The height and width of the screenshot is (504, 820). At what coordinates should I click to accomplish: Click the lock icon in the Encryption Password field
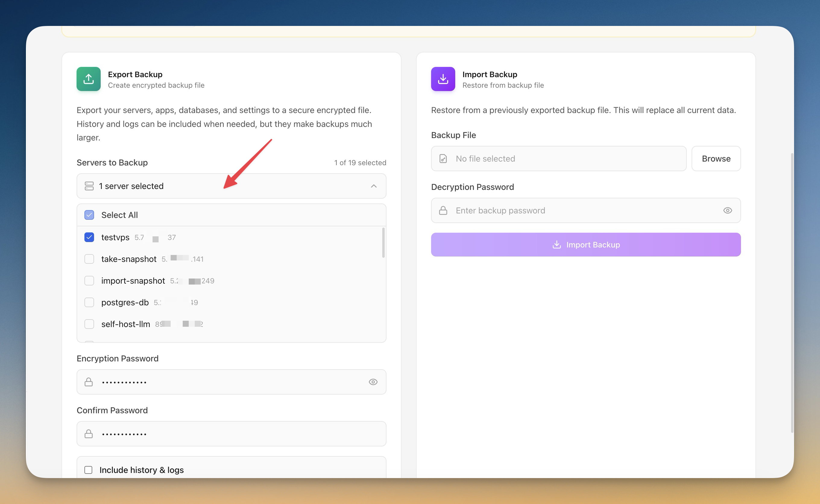point(89,382)
